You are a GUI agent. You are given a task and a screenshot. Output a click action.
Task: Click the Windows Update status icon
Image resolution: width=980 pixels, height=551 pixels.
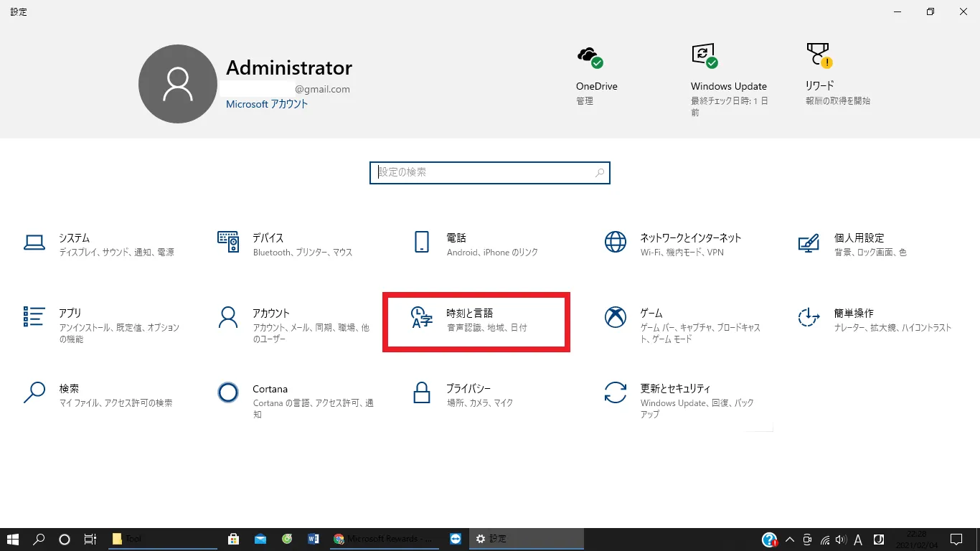(x=705, y=56)
